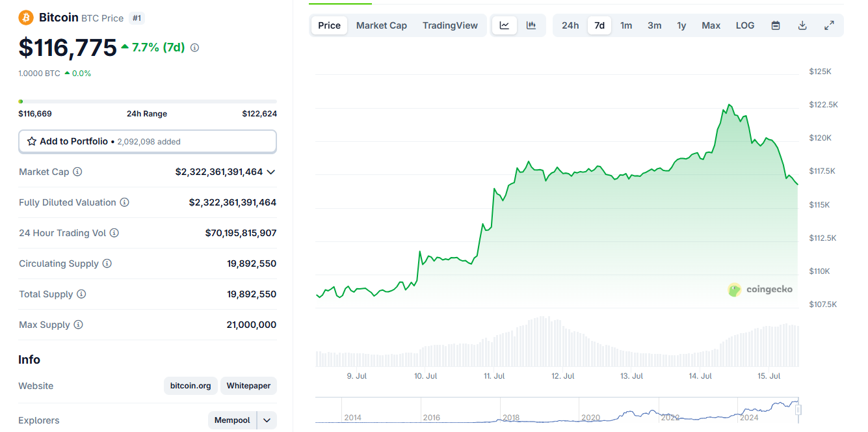
Task: Click the 24h Range progress bar
Action: [x=148, y=101]
